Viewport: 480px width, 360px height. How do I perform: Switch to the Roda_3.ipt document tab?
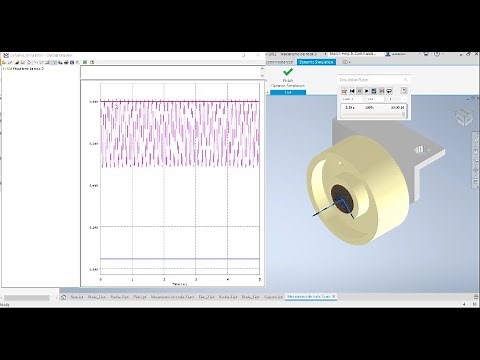point(250,297)
